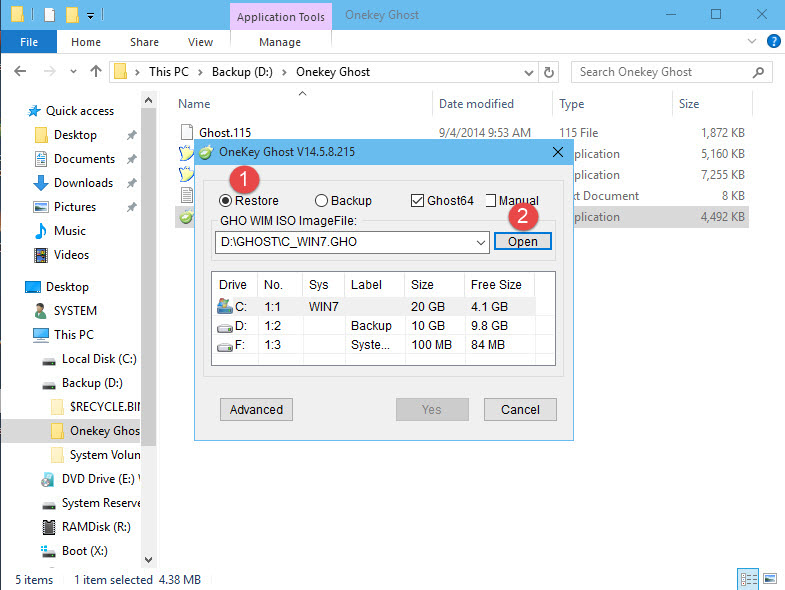Open $RECYCLE.BIN folder in the sidebar
Screen dimensions: 785x590
tap(104, 407)
